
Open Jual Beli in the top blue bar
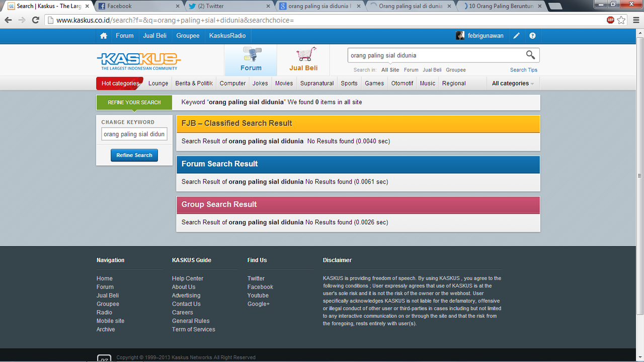pyautogui.click(x=154, y=36)
